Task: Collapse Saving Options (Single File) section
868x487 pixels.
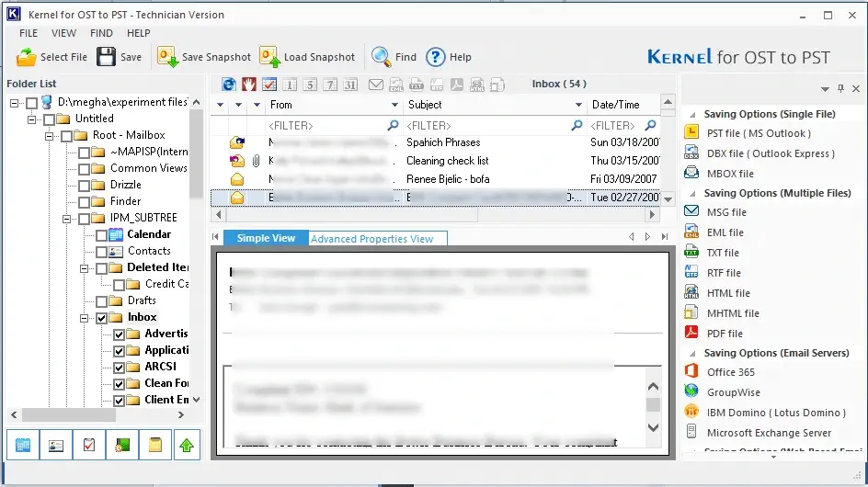Action: pos(692,115)
